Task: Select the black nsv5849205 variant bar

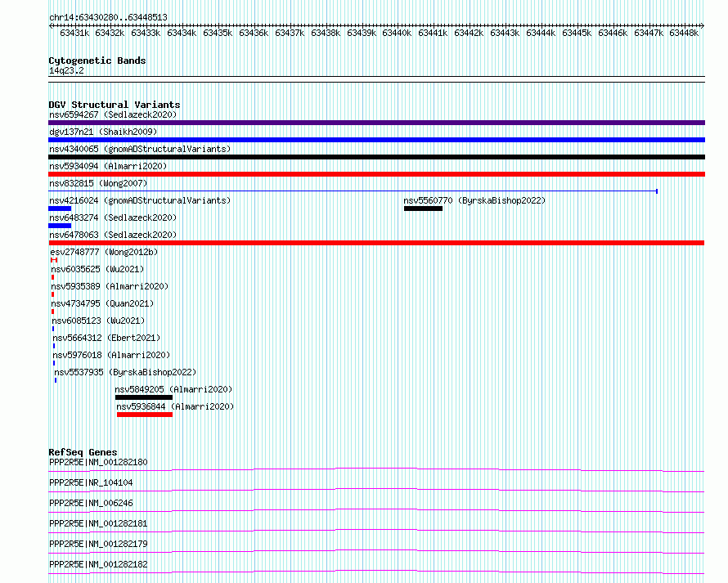Action: (143, 397)
